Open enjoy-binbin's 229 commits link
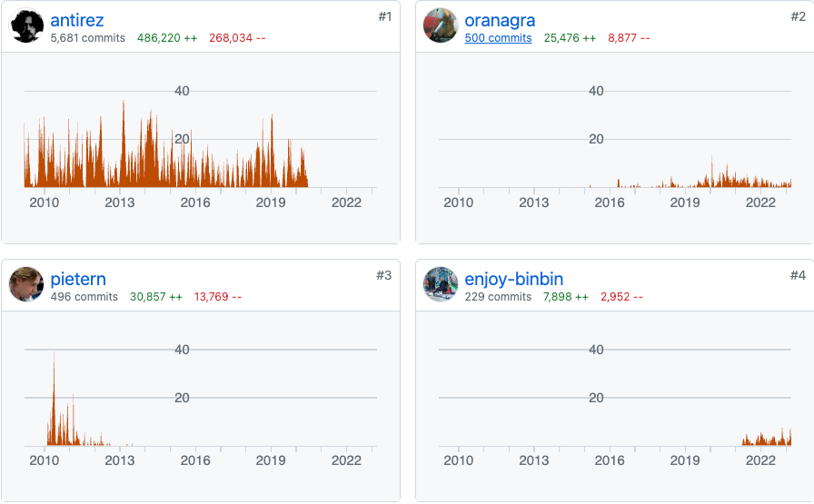The width and height of the screenshot is (814, 504). pos(498,297)
